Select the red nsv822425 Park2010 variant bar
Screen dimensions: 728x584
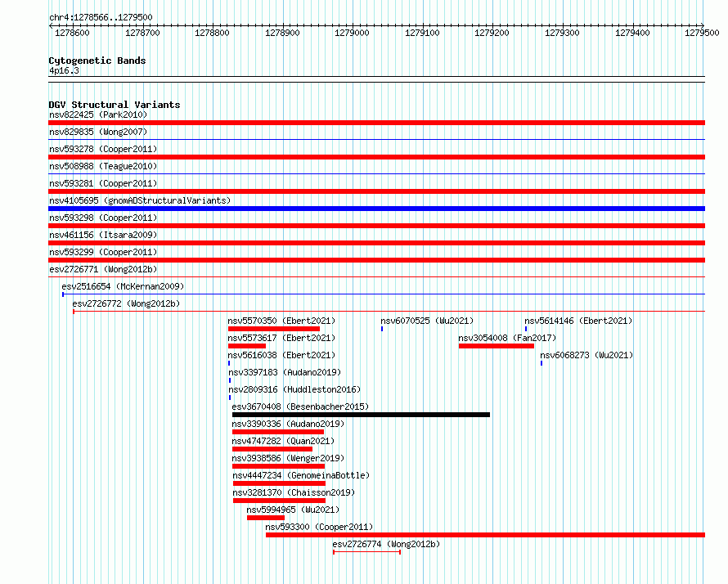[376, 123]
